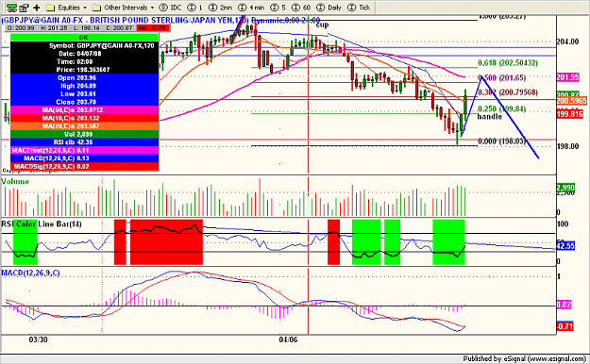This screenshot has height=364, width=590.
Task: Expand the Equities dropdown arrow
Action: coord(85,8)
